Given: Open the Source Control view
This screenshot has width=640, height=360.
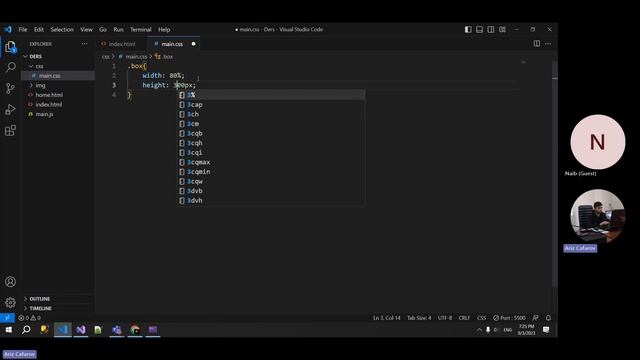Looking at the screenshot, I should coord(11,89).
